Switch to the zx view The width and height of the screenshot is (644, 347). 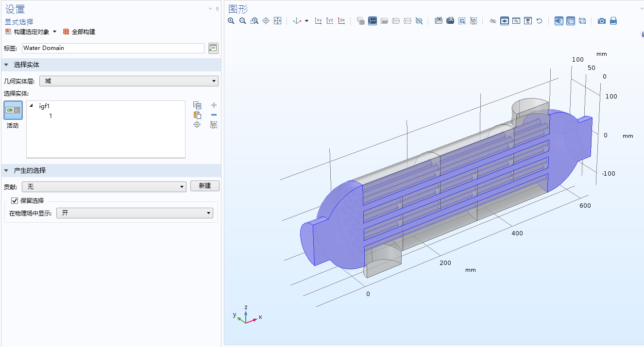click(342, 21)
